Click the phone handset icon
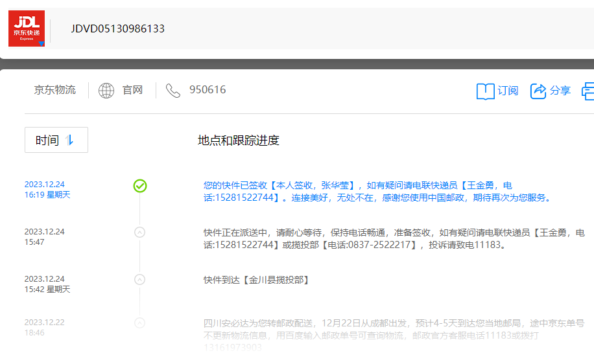The image size is (594, 364). point(172,91)
